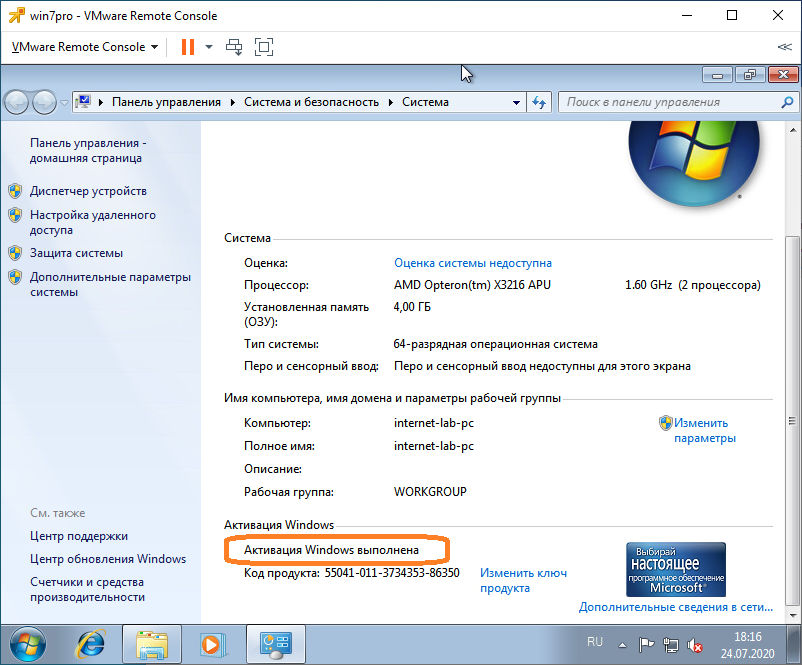802x665 pixels.
Task: Click Активация Windows выполнена text
Action: click(x=331, y=550)
